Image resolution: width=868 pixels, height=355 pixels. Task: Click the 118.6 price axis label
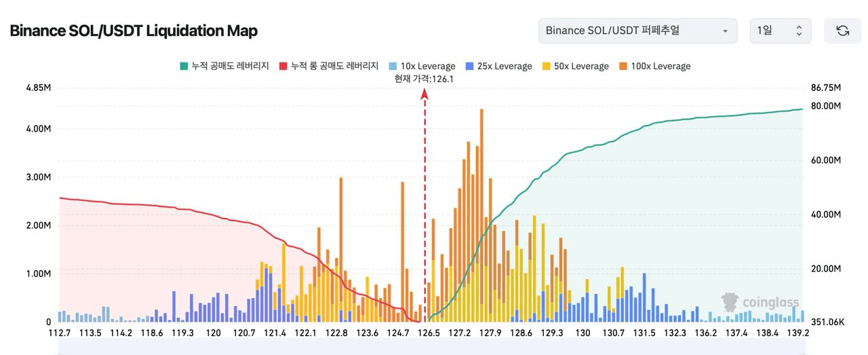coord(151,333)
